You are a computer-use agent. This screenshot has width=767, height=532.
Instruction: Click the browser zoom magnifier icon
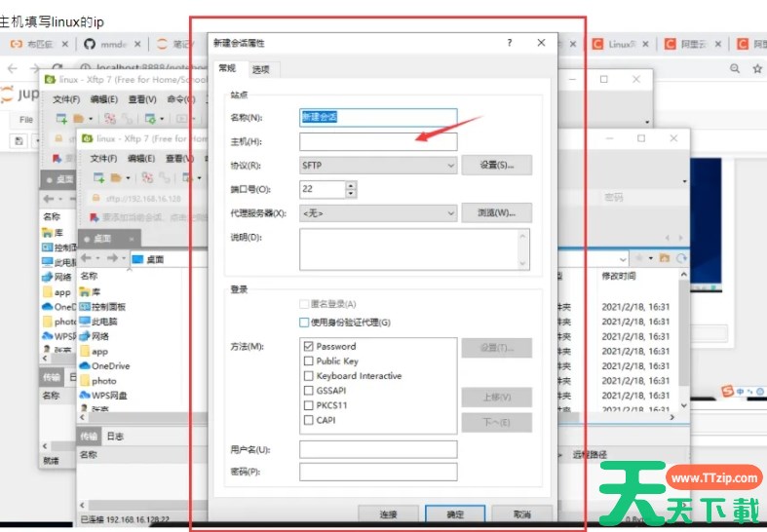point(736,69)
